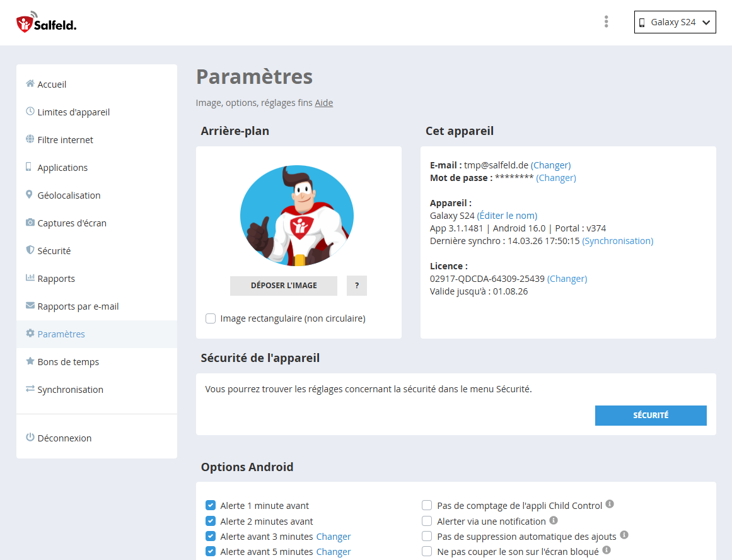This screenshot has height=560, width=732.
Task: Click the superhero avatar image
Action: [297, 216]
